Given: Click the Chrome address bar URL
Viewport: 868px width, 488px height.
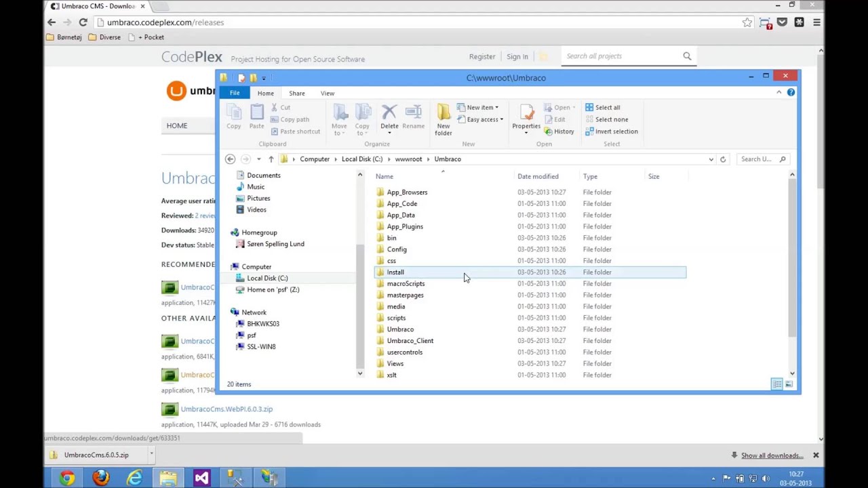Looking at the screenshot, I should pyautogui.click(x=165, y=22).
